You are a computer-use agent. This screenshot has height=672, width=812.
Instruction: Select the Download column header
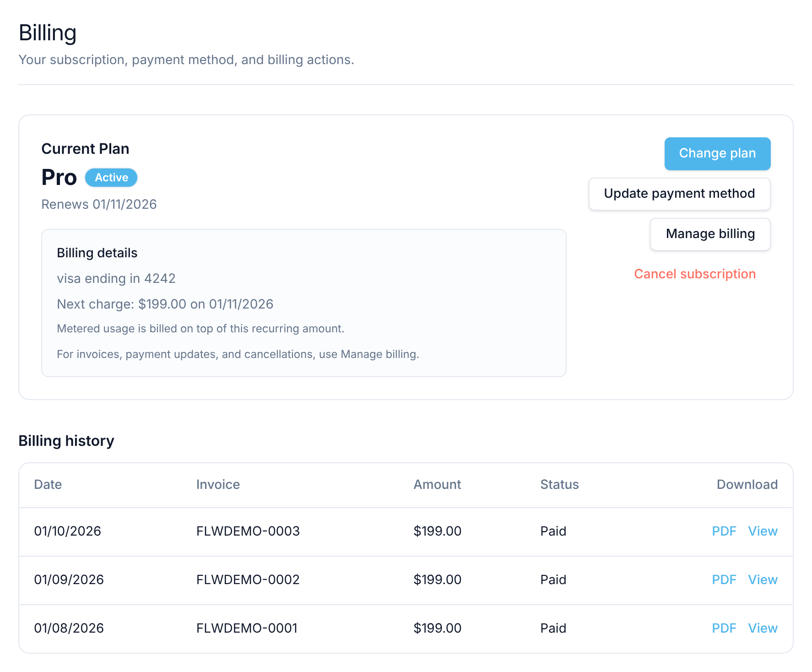pyautogui.click(x=747, y=484)
